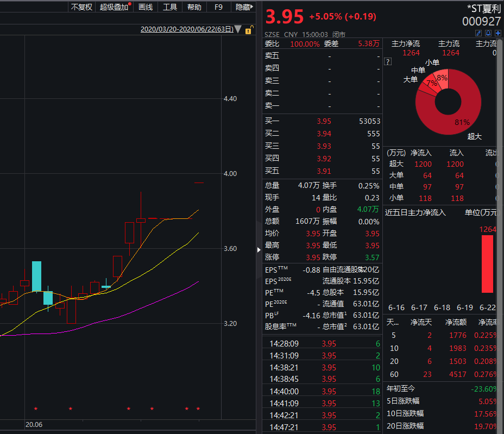Viewport: 504px width, 434px height.
Task: Collapse side panel using splitter arrow
Action: click(259, 249)
